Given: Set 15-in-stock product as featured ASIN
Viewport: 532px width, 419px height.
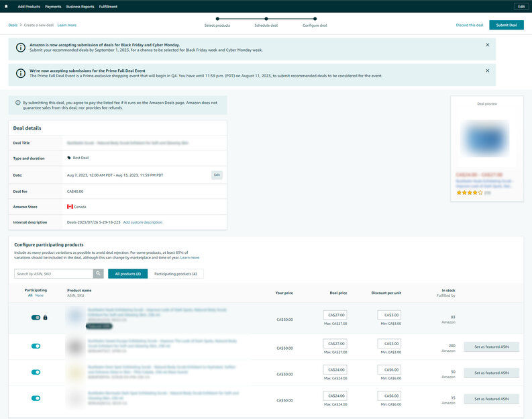Looking at the screenshot, I should click(x=491, y=400).
